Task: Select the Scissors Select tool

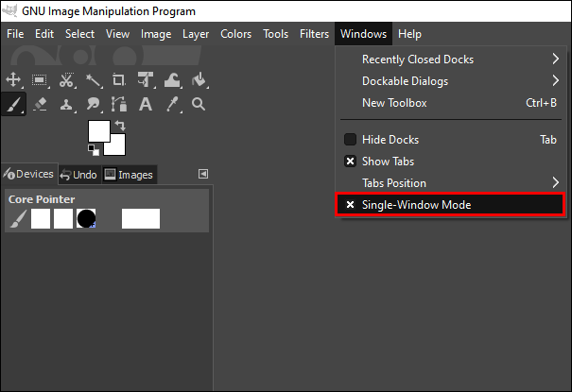Action: tap(66, 79)
